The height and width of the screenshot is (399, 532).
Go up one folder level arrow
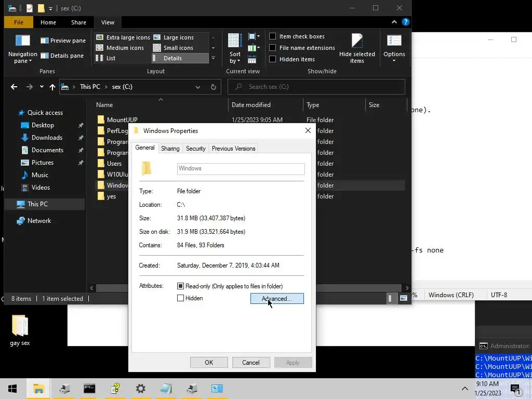pyautogui.click(x=52, y=87)
